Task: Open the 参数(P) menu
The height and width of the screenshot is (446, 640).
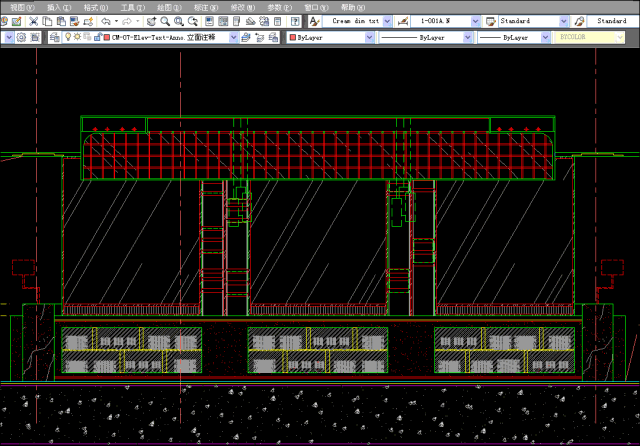Action: (279, 7)
